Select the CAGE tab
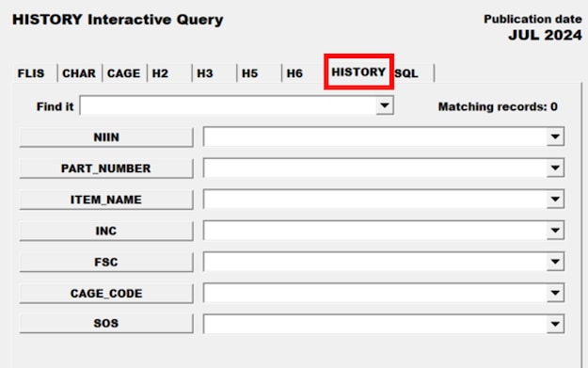 tap(124, 73)
